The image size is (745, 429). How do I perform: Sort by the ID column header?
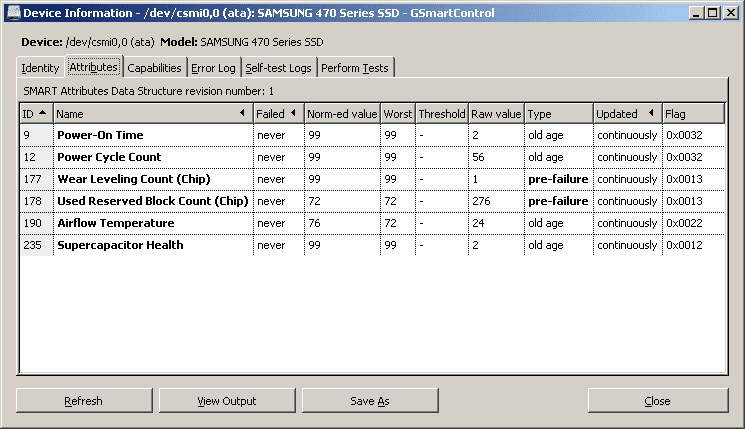(x=36, y=114)
